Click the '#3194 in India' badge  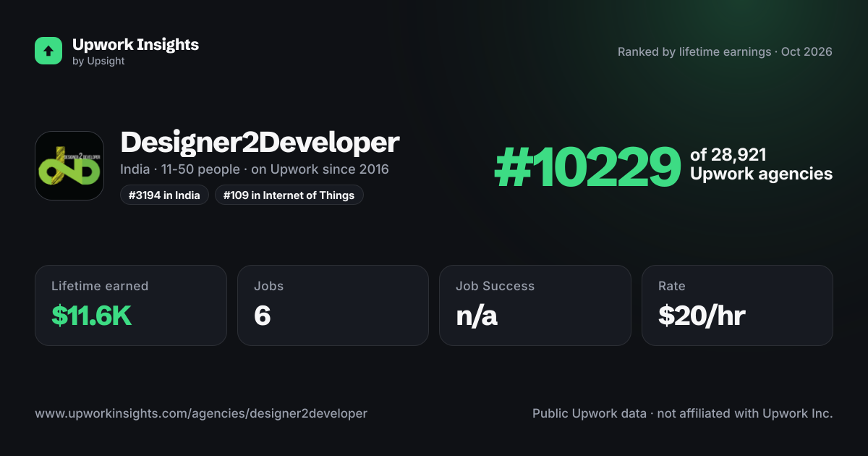(x=165, y=195)
